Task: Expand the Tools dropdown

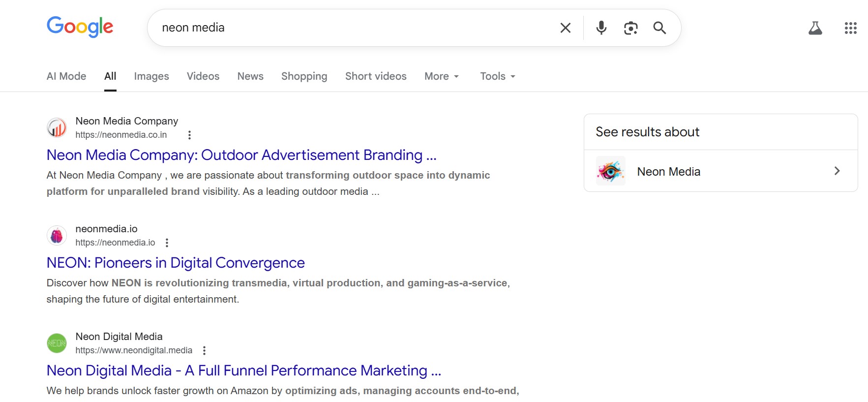Action: click(x=497, y=76)
